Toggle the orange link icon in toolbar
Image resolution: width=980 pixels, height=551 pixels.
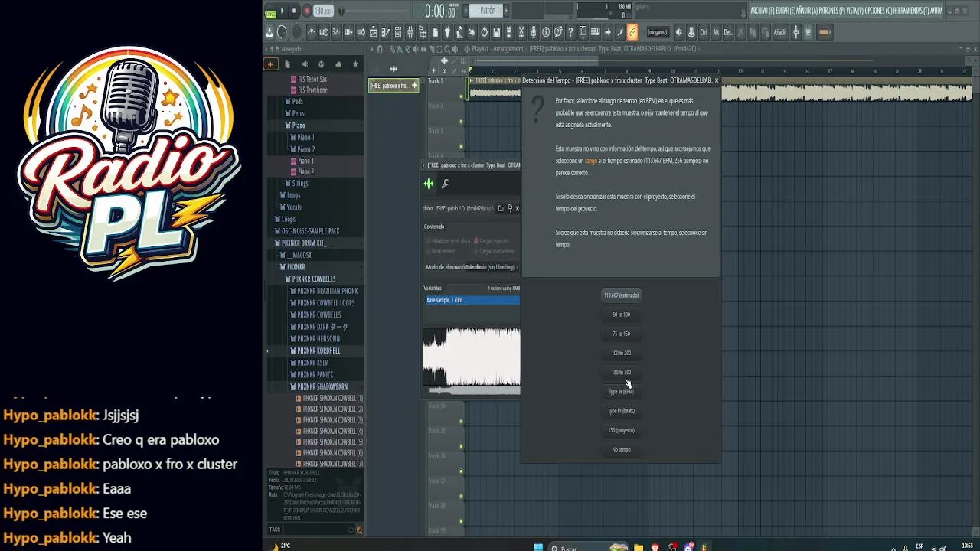coord(632,32)
